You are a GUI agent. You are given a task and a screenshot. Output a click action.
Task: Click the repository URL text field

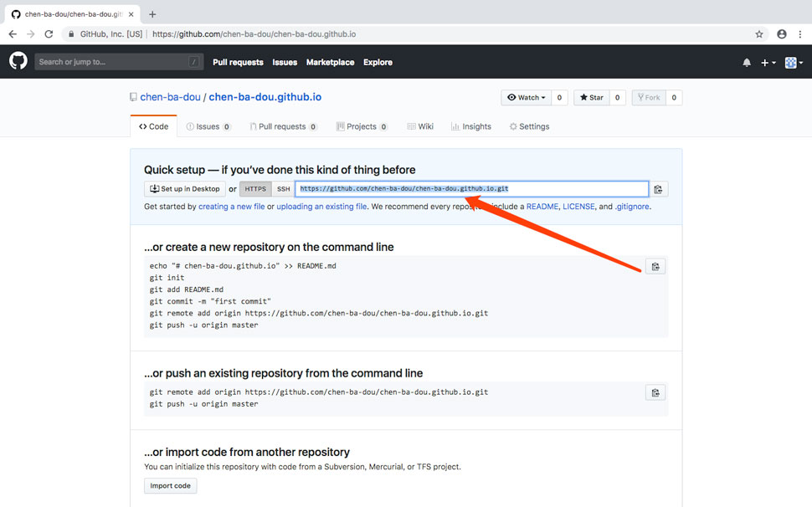pyautogui.click(x=471, y=189)
